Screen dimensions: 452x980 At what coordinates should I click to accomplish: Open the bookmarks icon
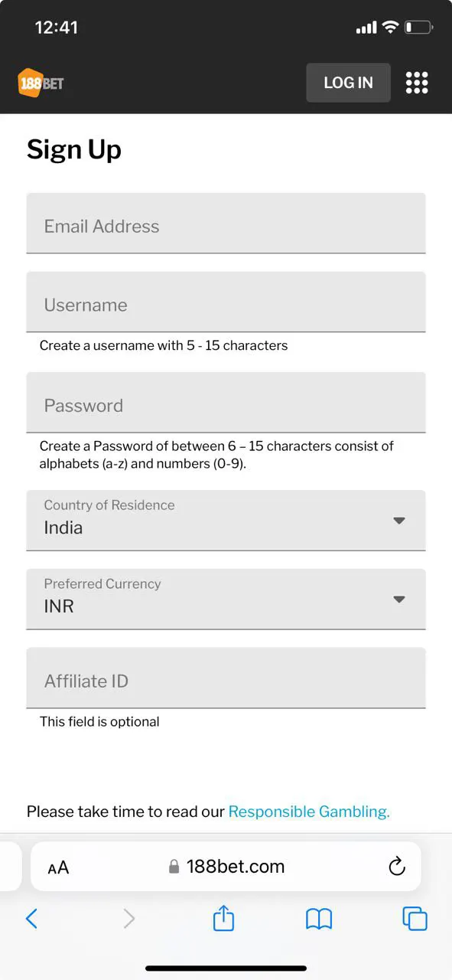tap(318, 918)
